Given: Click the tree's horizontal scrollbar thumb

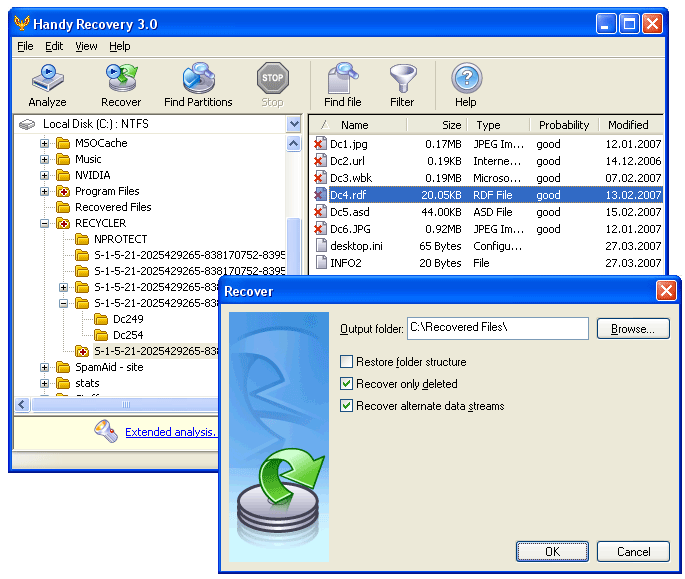Looking at the screenshot, I should 125,405.
